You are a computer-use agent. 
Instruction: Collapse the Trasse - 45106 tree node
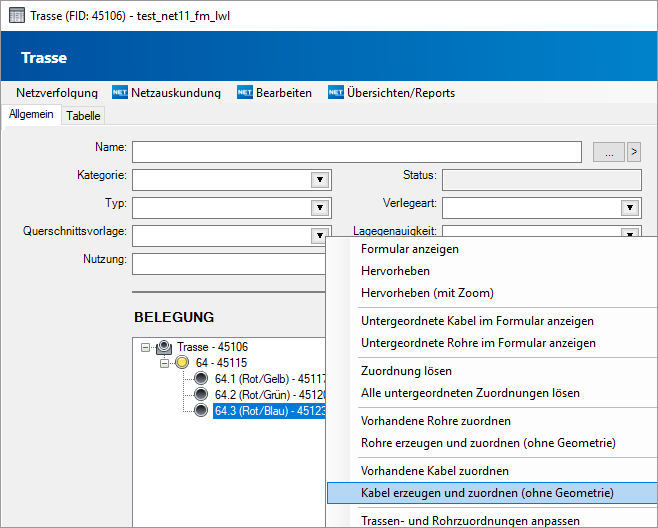coord(145,348)
